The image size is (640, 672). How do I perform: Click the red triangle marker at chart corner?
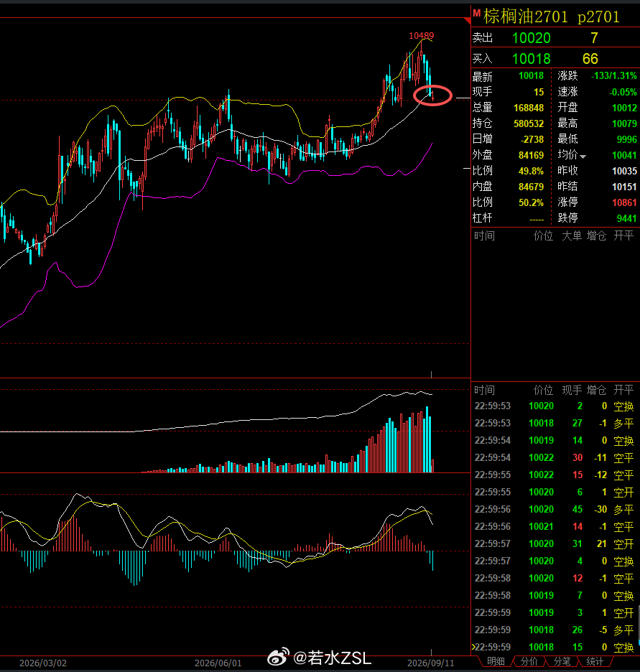click(x=468, y=21)
